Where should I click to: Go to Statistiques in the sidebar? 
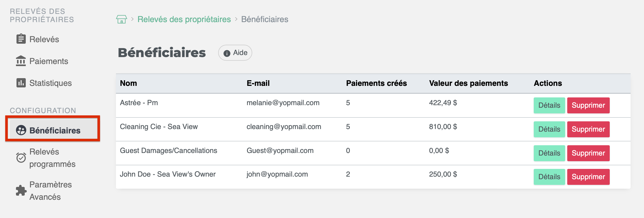[50, 83]
